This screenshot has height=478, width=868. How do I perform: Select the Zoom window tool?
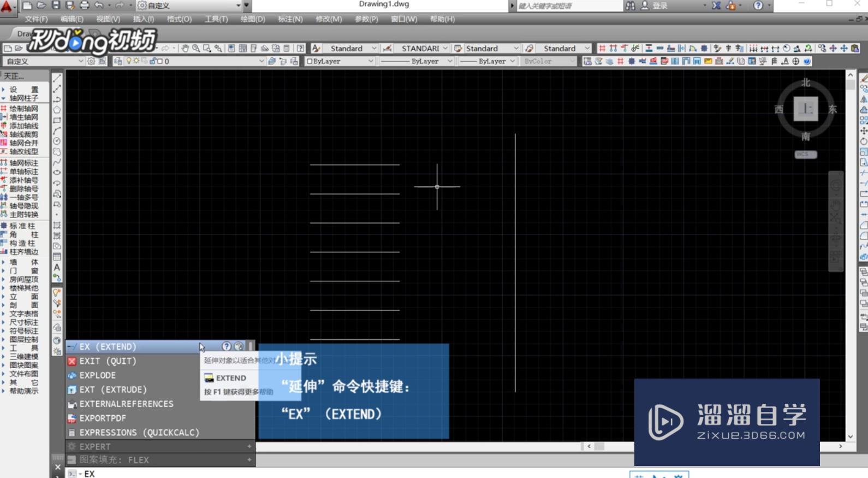coord(207,48)
